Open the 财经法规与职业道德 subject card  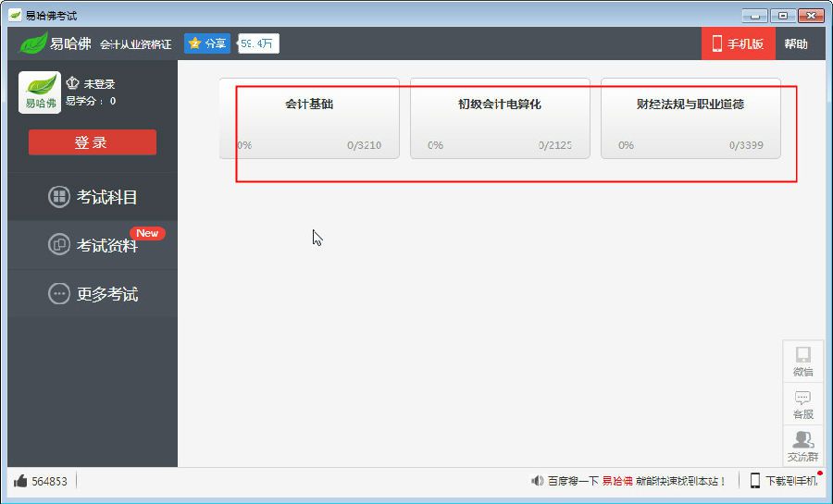click(x=690, y=118)
